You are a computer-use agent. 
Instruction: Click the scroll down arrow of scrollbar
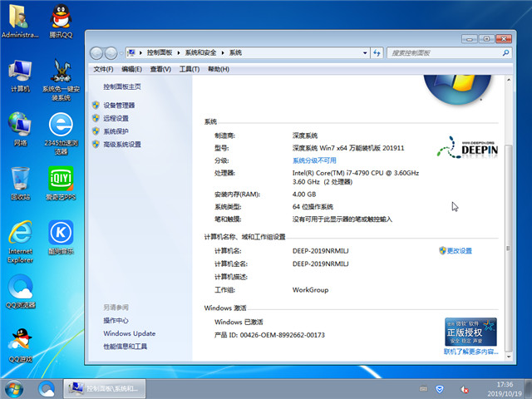click(x=508, y=357)
